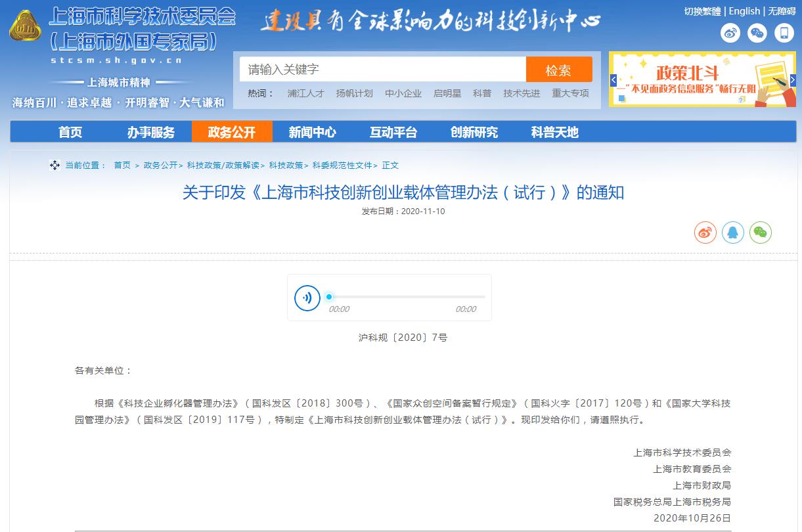Click hot keyword 重大专项
This screenshot has width=802, height=532.
click(x=570, y=93)
